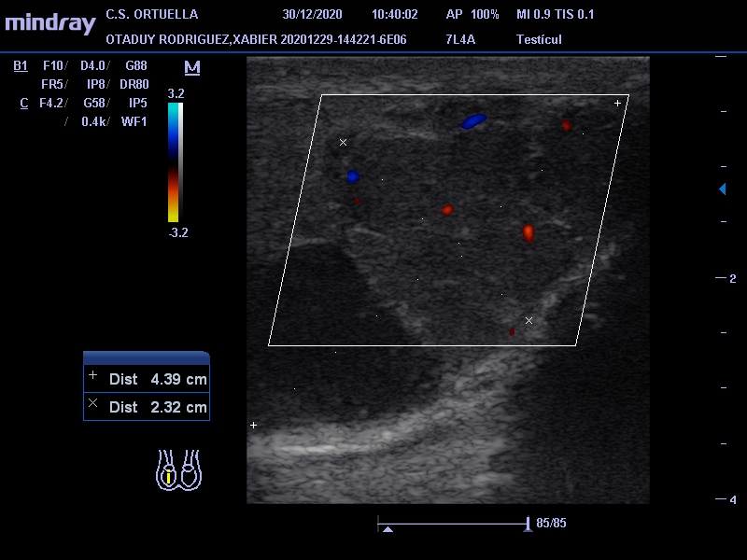Select the plus caliper at image bottom-left
Image resolution: width=747 pixels, height=560 pixels.
pyautogui.click(x=253, y=426)
